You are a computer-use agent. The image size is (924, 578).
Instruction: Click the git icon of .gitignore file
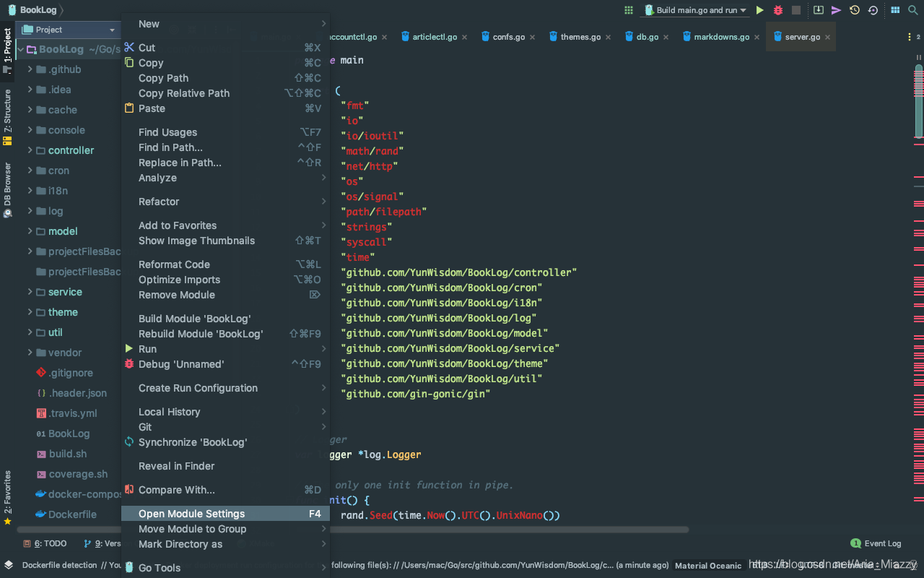pyautogui.click(x=41, y=373)
